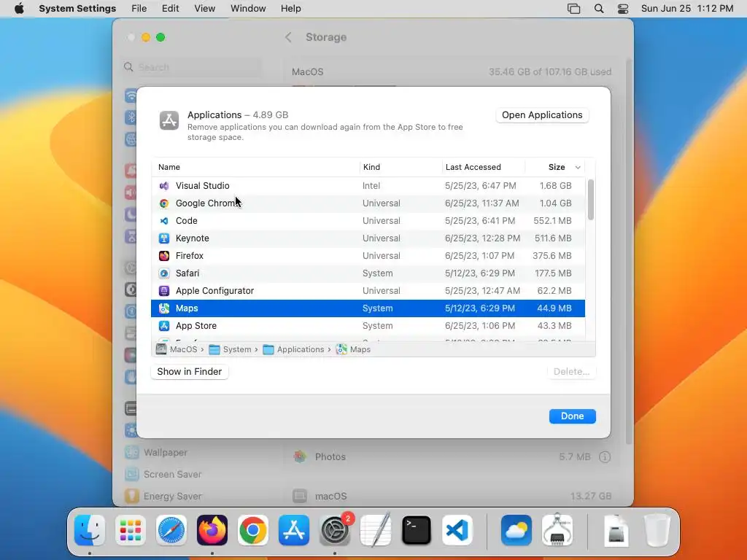The height and width of the screenshot is (560, 747).
Task: Click the Delete... button
Action: click(571, 372)
